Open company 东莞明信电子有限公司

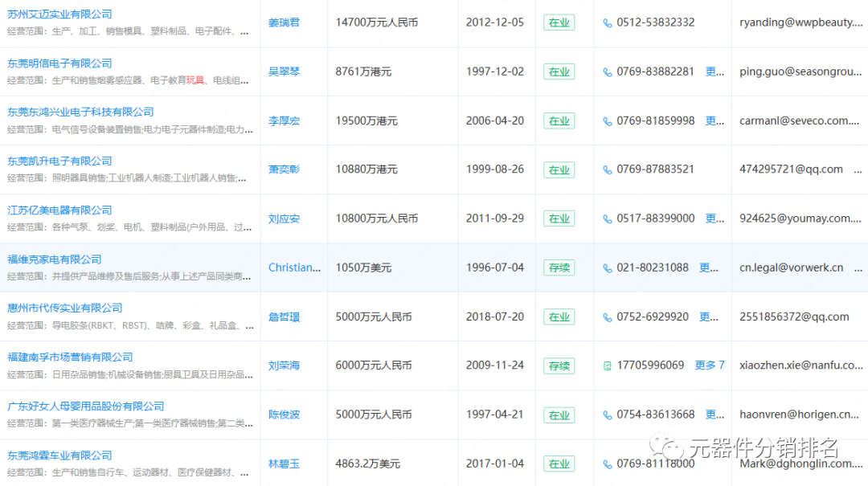(x=59, y=63)
